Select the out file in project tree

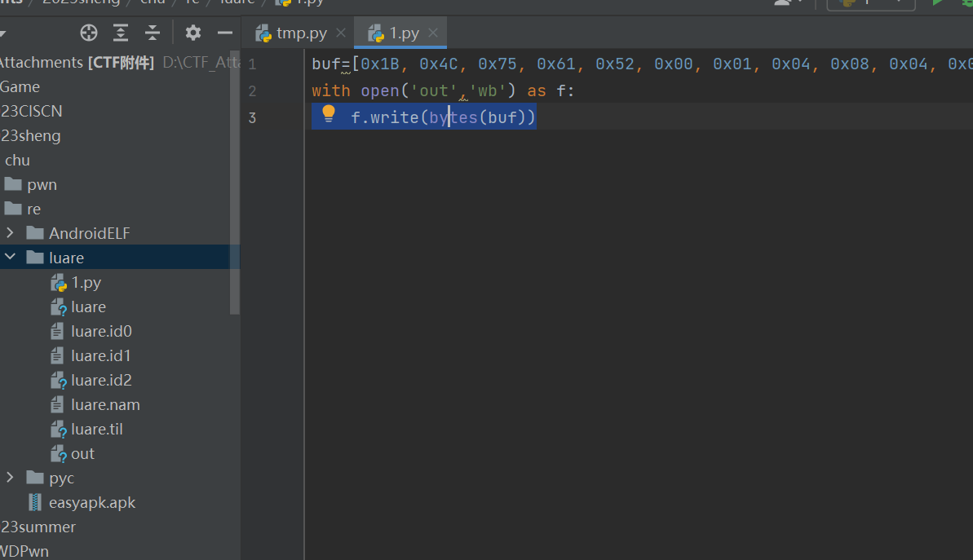[82, 453]
